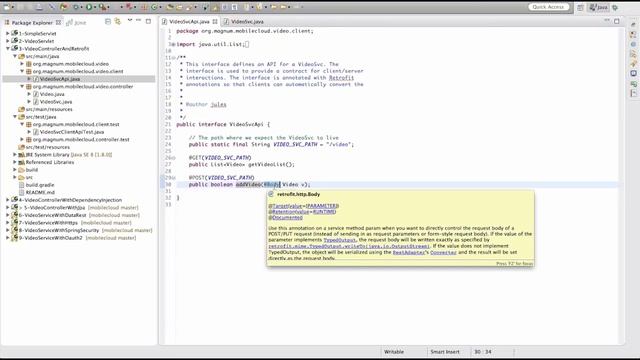Open the Open Perspective icon
This screenshot has height=360, width=640.
click(x=580, y=7)
